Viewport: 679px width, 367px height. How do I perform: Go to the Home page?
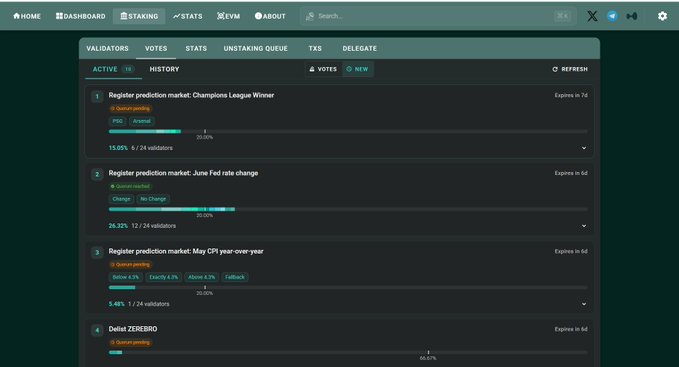click(27, 16)
